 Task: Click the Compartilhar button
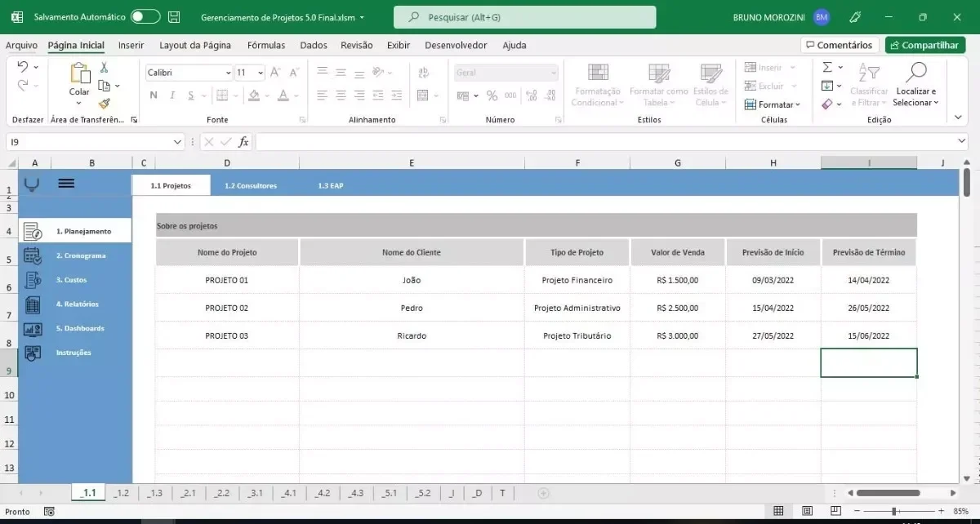pyautogui.click(x=925, y=46)
